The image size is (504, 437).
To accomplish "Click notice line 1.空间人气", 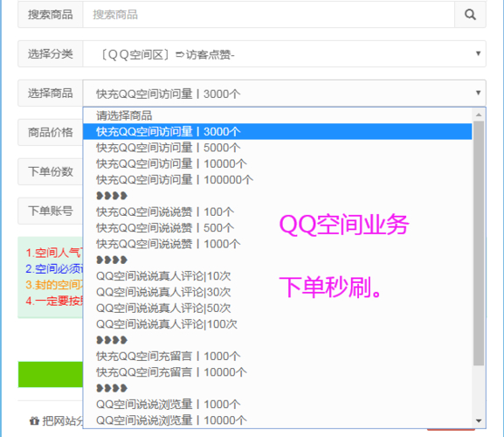I will tap(54, 253).
